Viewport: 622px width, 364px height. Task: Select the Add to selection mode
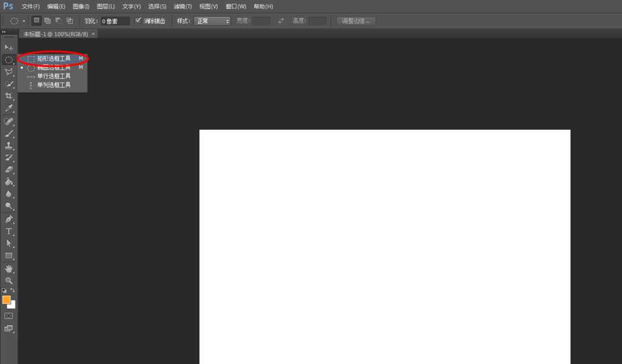[x=48, y=20]
